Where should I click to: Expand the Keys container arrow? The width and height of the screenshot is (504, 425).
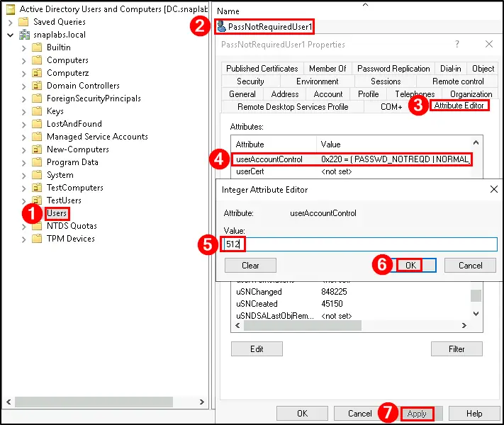click(x=23, y=112)
